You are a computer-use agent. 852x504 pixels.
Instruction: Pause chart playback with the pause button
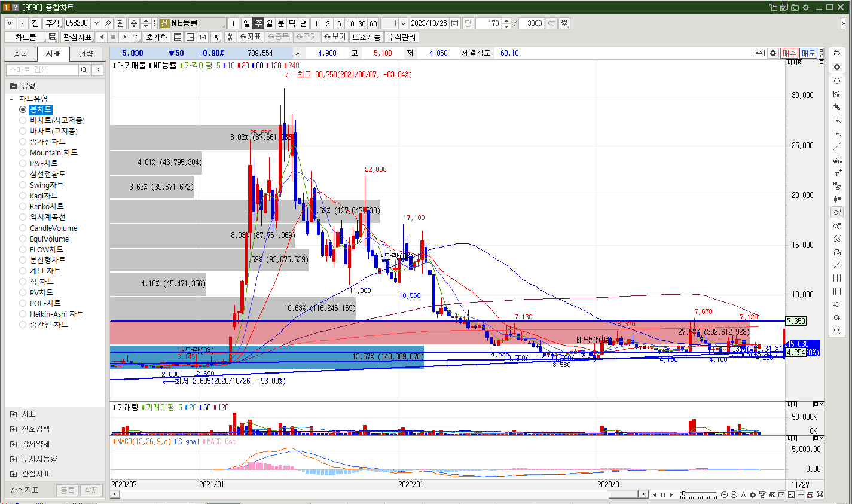[x=663, y=494]
